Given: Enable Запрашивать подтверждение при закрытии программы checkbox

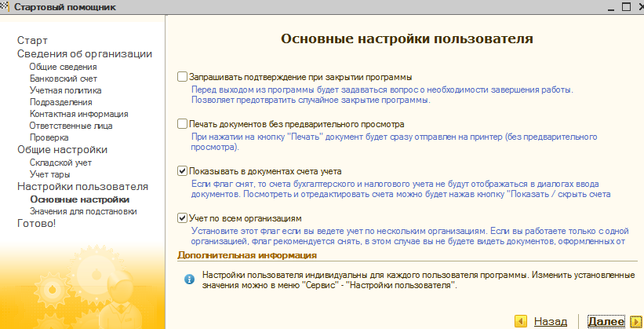Looking at the screenshot, I should [182, 77].
